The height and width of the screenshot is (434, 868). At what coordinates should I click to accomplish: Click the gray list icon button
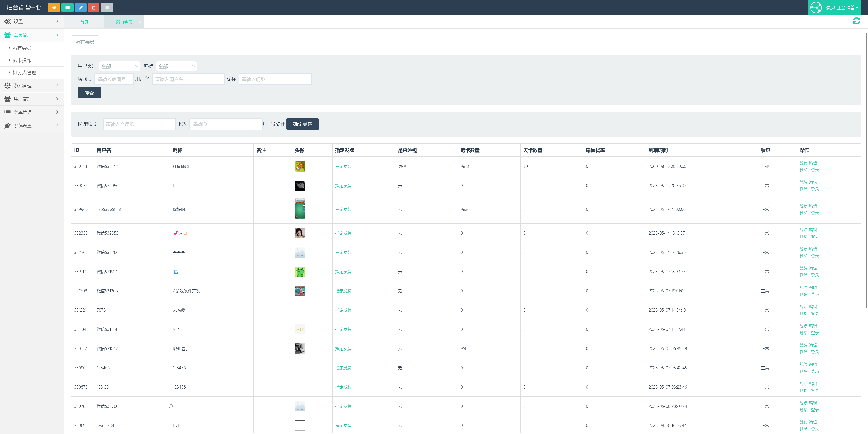(107, 7)
